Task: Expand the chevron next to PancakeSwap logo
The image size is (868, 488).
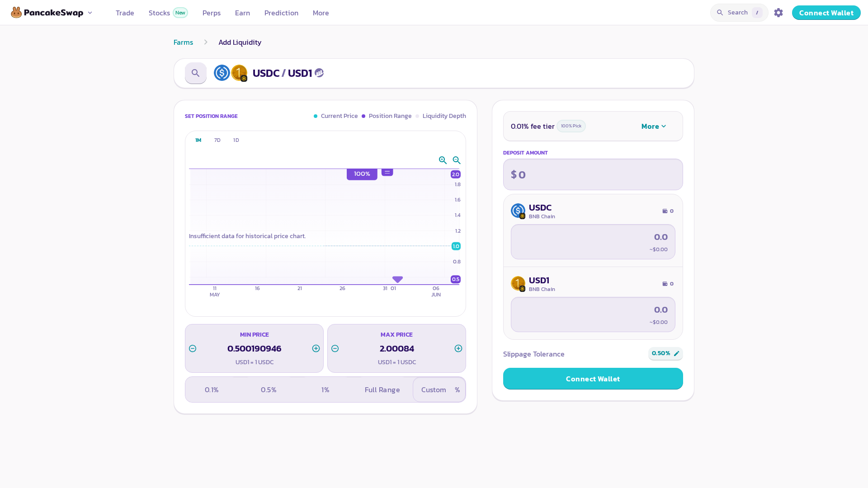Action: click(x=90, y=13)
